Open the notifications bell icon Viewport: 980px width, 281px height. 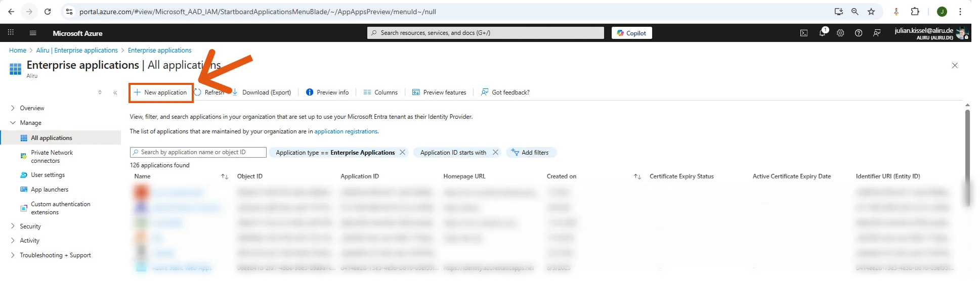coord(823,33)
